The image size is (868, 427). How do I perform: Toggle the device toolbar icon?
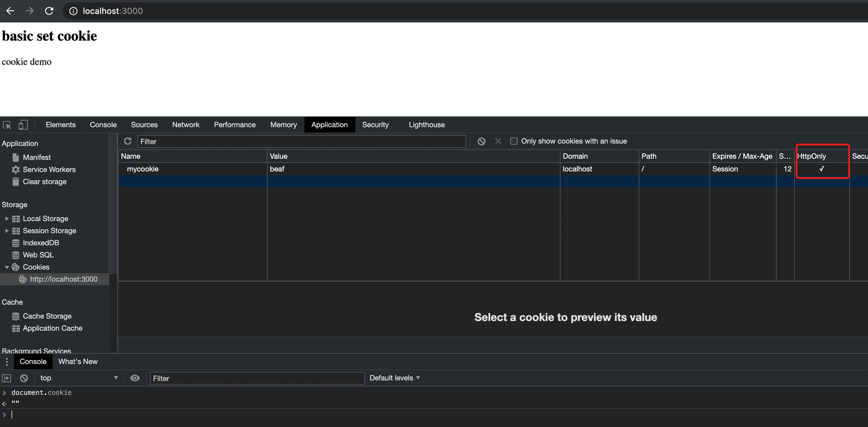coord(23,125)
